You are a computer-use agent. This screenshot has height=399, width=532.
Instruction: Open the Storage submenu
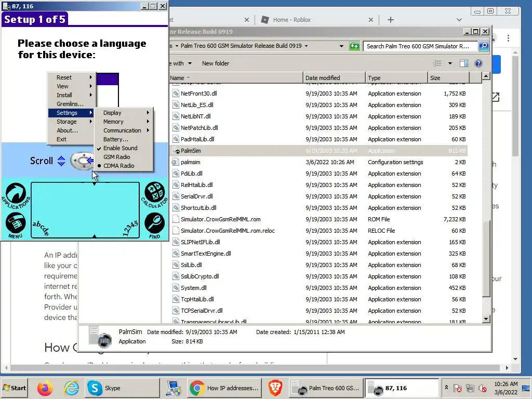pos(72,122)
